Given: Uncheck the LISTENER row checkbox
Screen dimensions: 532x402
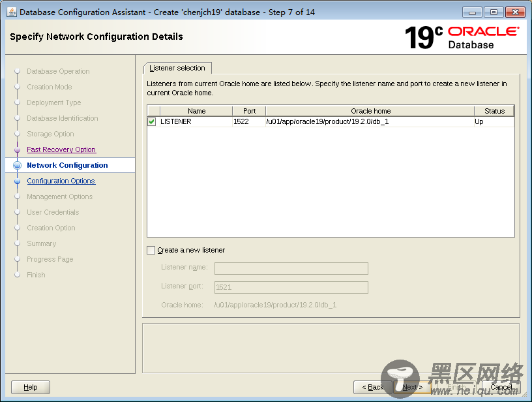Looking at the screenshot, I should click(152, 121).
